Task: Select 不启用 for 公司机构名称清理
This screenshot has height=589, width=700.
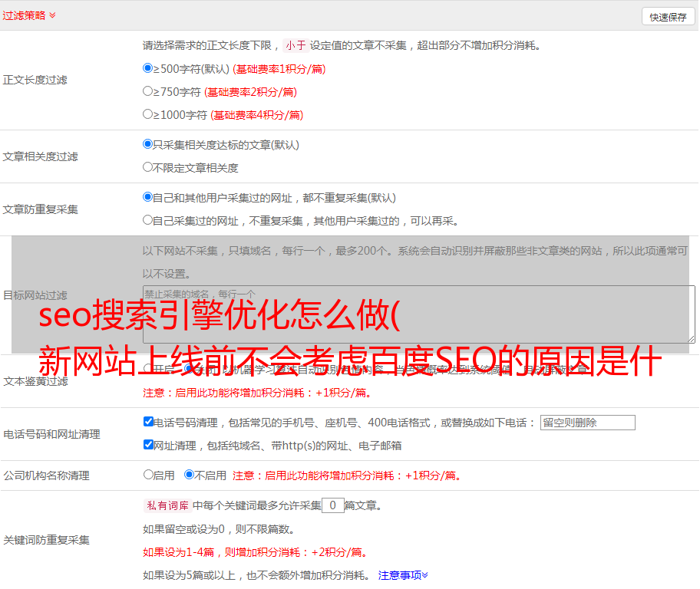Action: 189,474
